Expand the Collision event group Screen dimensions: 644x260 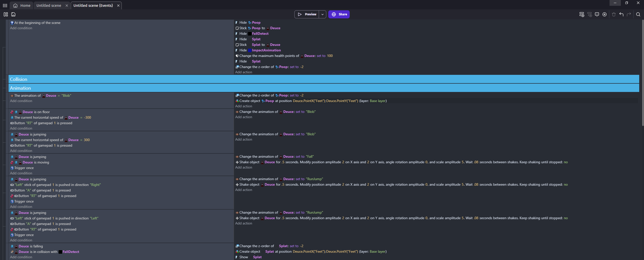coord(19,79)
